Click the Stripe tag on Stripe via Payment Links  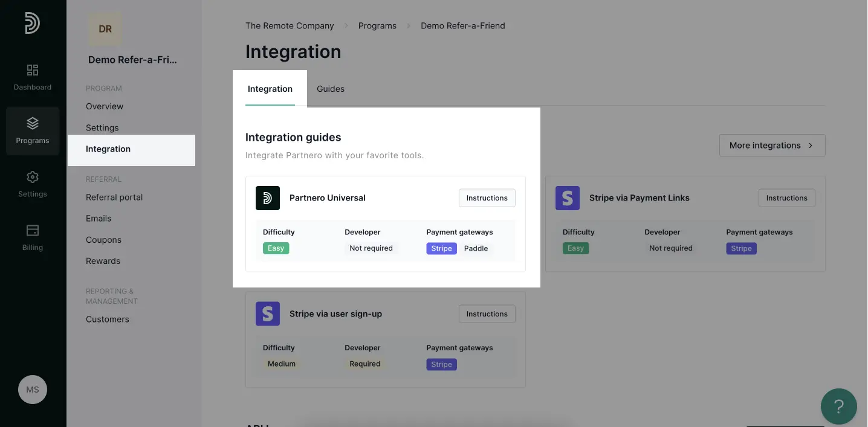tap(742, 248)
